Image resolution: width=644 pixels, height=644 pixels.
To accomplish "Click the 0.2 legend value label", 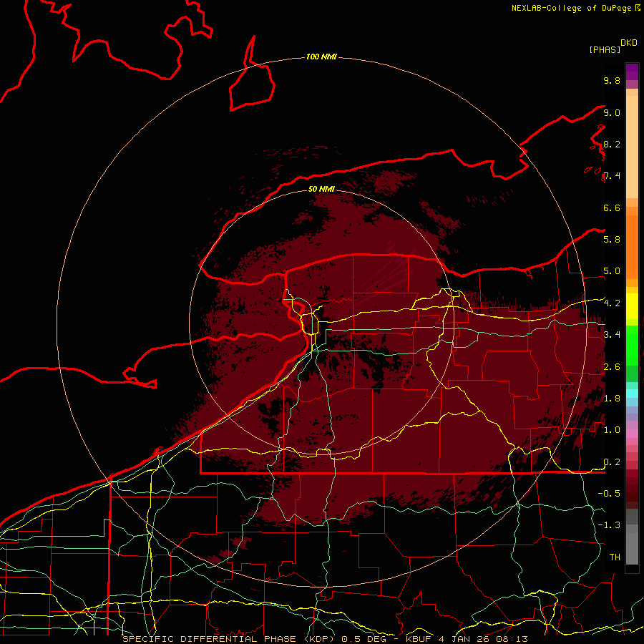I will pos(612,462).
